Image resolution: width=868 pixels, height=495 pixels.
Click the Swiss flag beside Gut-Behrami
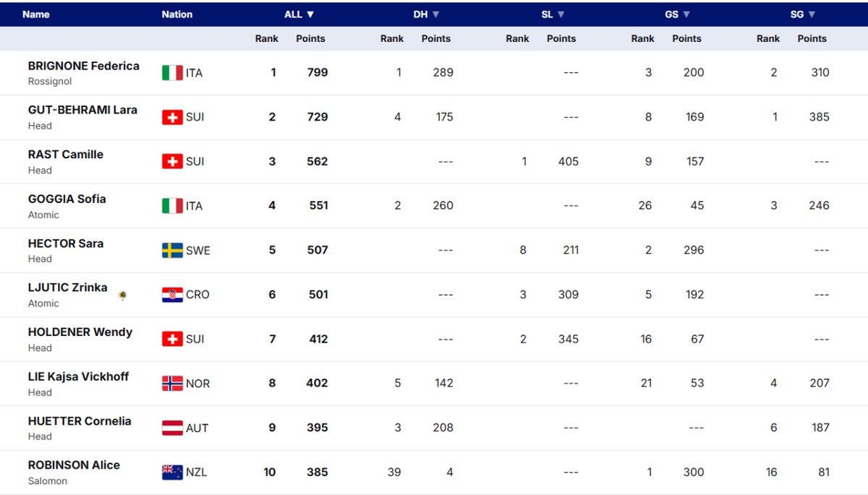click(x=172, y=117)
